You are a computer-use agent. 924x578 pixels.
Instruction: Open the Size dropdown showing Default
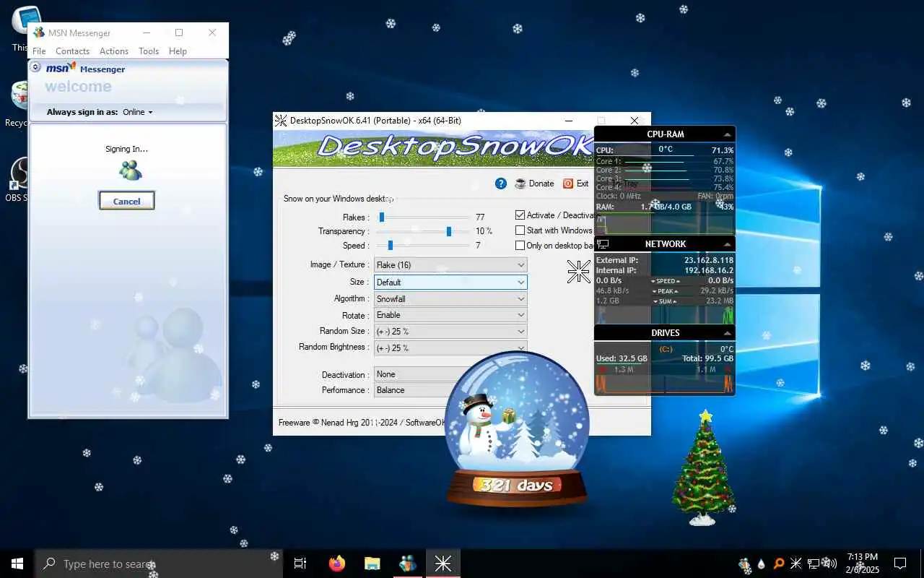(450, 282)
